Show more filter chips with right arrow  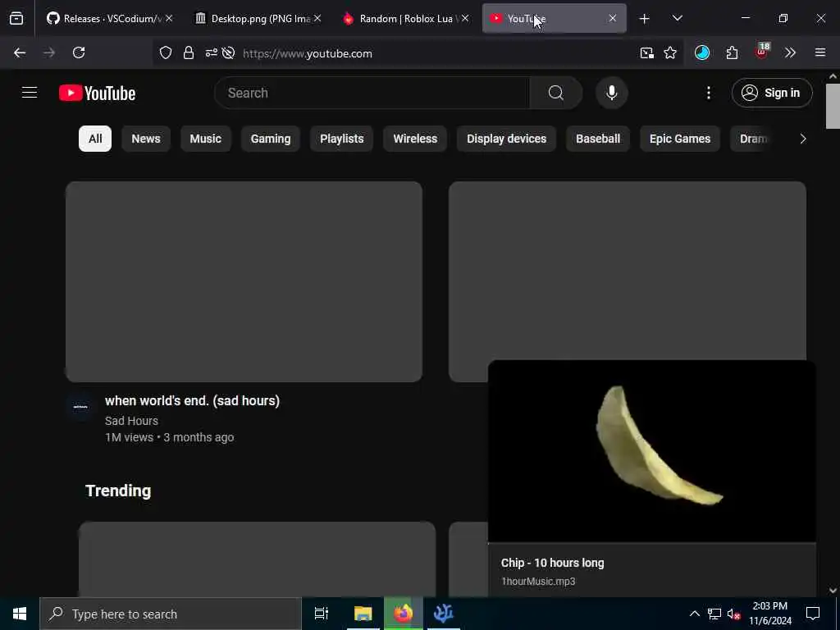click(802, 139)
